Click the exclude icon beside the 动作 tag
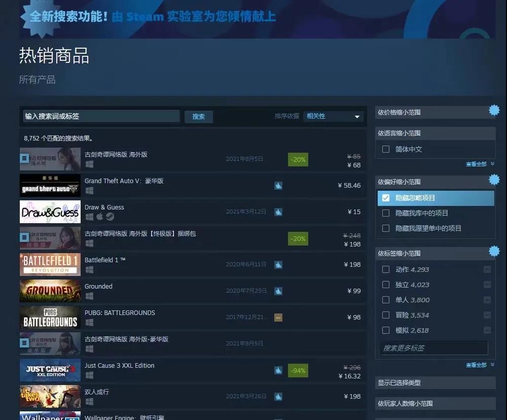This screenshot has height=420, width=507. (487, 269)
